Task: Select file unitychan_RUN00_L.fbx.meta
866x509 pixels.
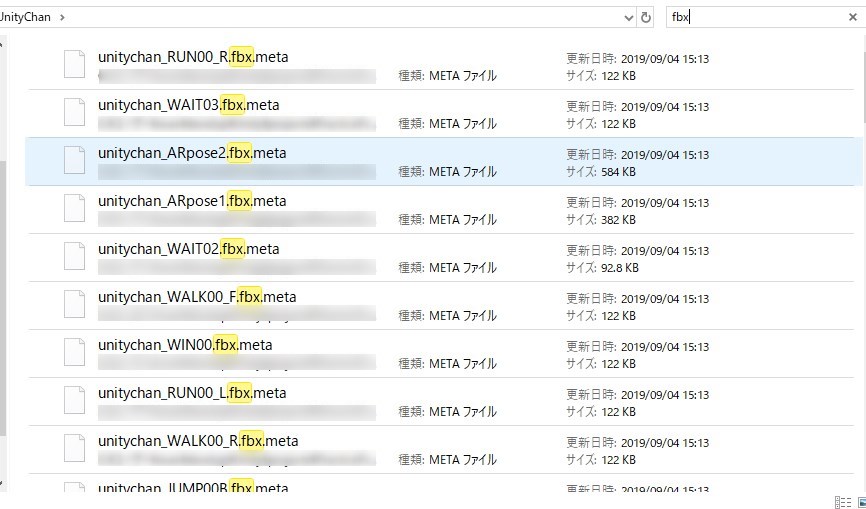Action: 192,393
